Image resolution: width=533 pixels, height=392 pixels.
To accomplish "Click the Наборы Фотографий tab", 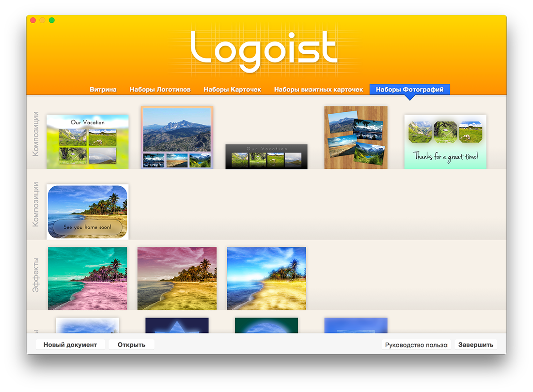I will tap(409, 90).
